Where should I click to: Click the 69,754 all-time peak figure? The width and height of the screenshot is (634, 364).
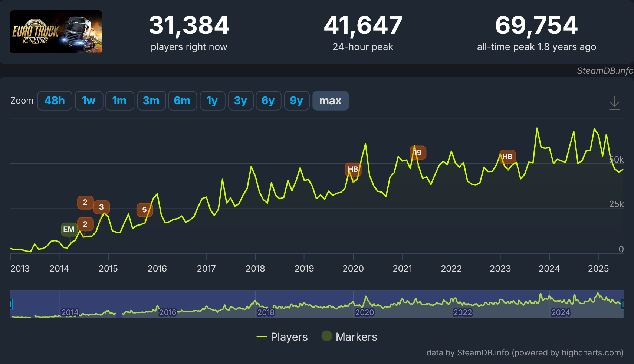536,25
